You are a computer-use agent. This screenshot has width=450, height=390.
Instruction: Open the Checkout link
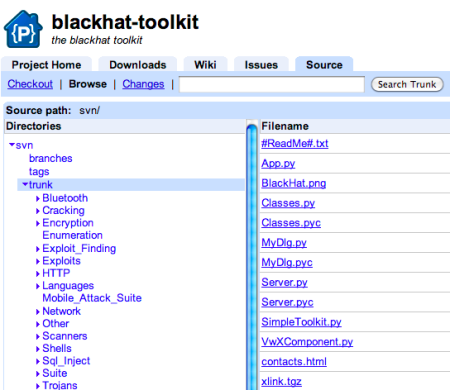pos(30,84)
